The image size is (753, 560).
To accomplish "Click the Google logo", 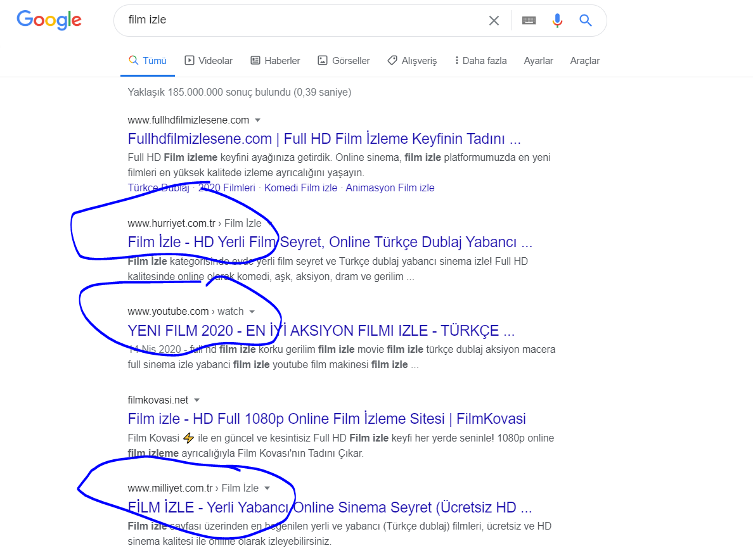I will (49, 20).
